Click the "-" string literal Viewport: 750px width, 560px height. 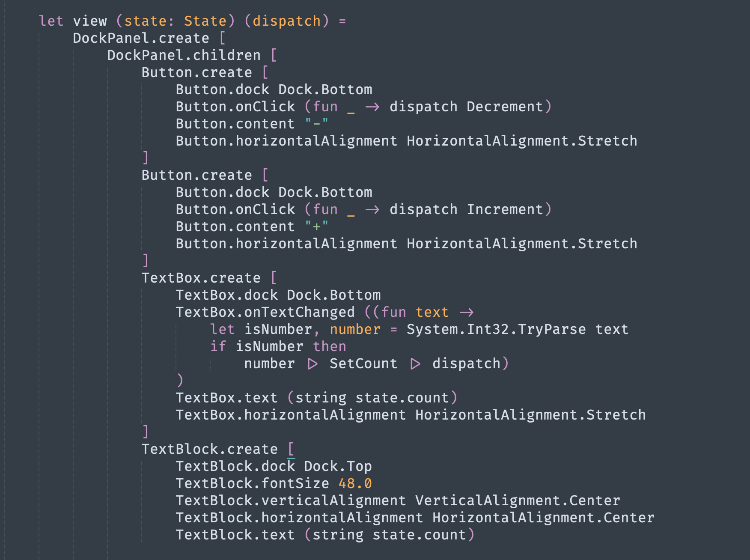[x=316, y=124]
